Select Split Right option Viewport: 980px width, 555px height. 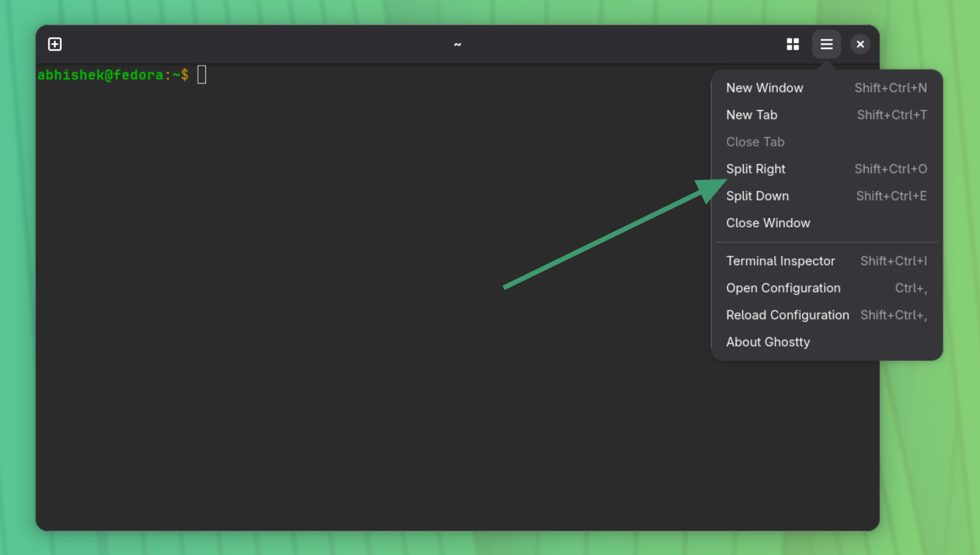point(756,169)
